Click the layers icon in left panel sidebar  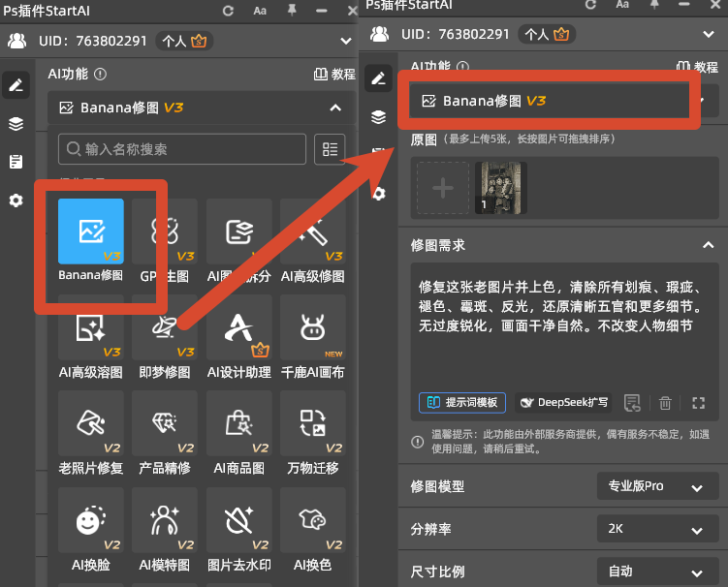pos(16,123)
